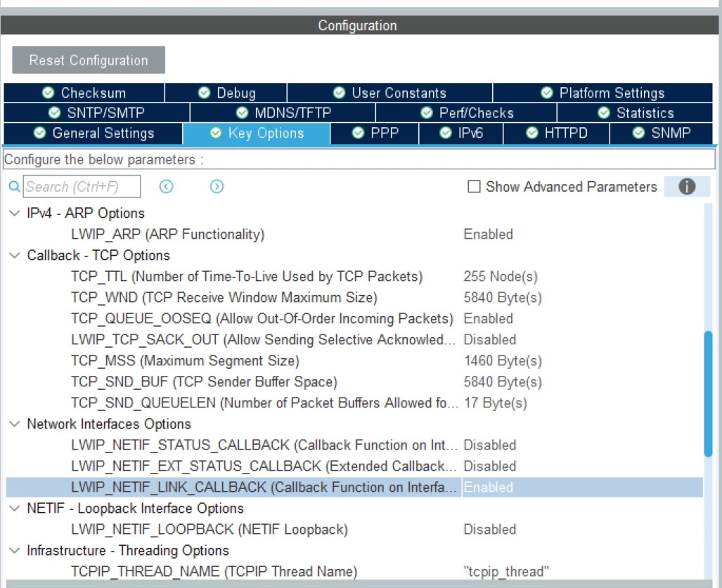The width and height of the screenshot is (722, 588).
Task: Select the TCP_WND parameter row
Action: (354, 297)
